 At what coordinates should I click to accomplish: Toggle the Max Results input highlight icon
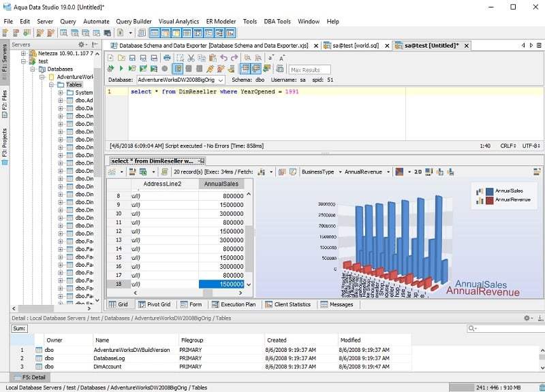tap(281, 69)
